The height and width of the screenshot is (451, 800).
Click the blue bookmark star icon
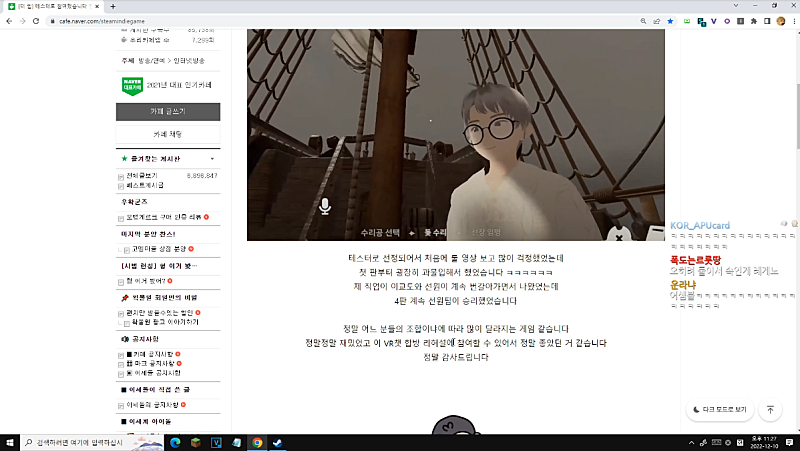tap(670, 21)
